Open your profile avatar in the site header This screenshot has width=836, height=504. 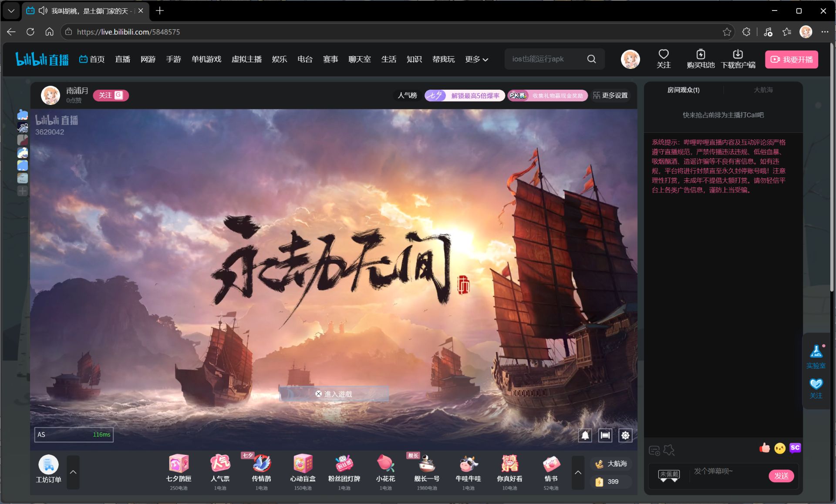pyautogui.click(x=630, y=59)
